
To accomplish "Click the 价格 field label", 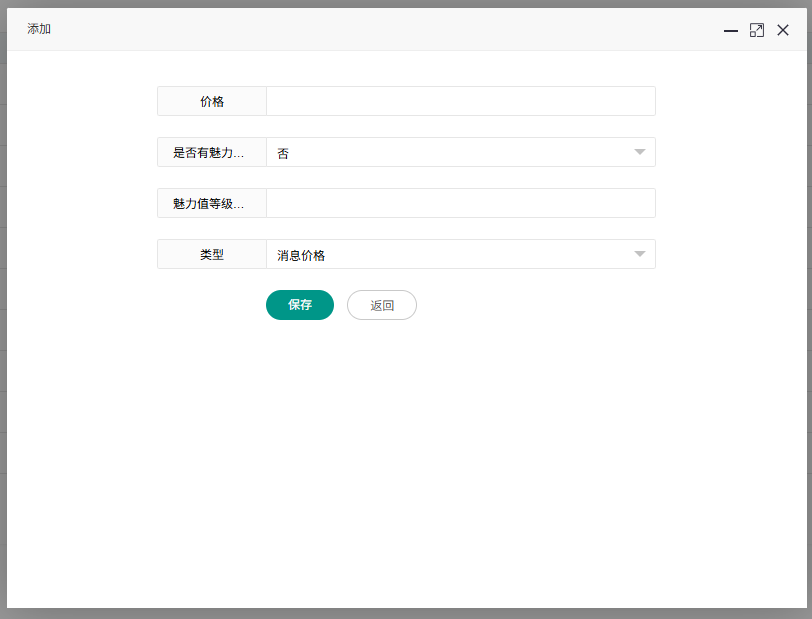I will coord(212,102).
